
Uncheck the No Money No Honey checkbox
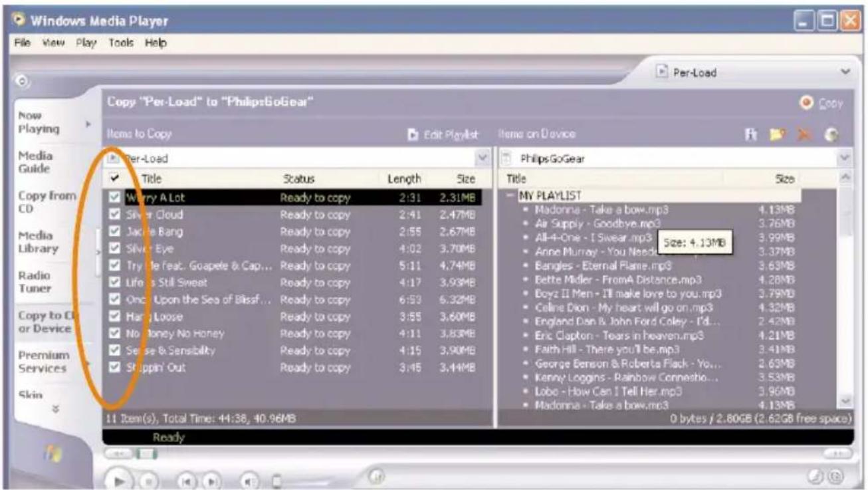(x=114, y=333)
